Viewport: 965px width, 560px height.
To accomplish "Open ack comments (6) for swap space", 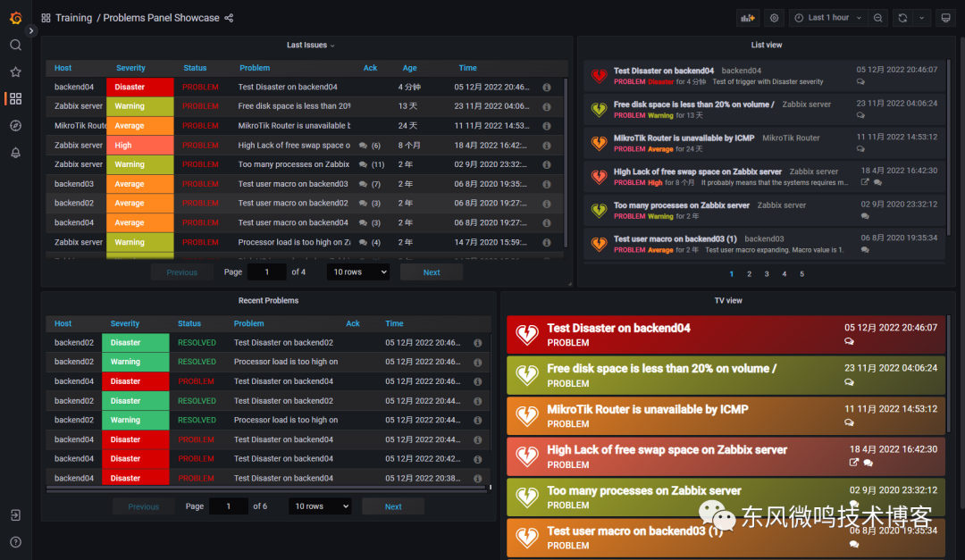I will click(370, 146).
